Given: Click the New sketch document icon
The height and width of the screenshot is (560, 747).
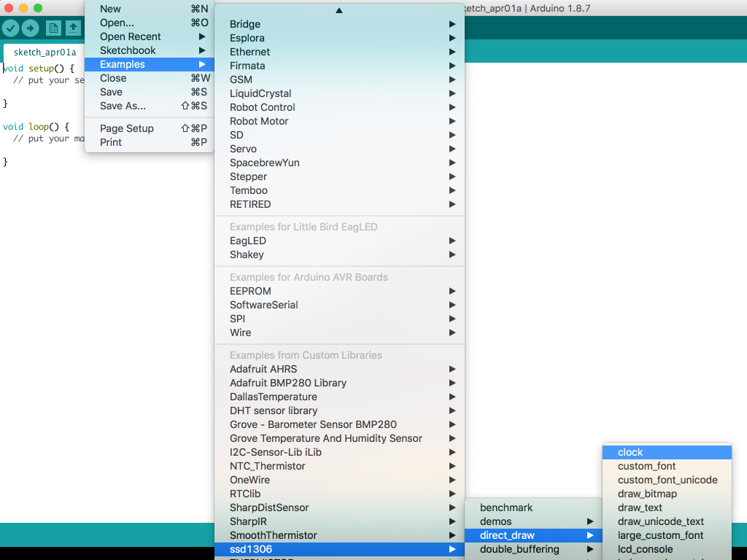Looking at the screenshot, I should (x=53, y=28).
